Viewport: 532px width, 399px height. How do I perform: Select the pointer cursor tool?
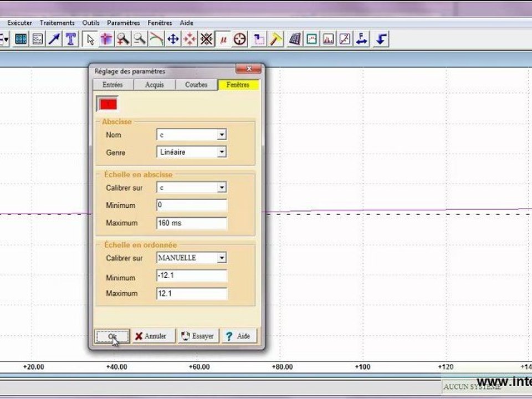point(90,39)
